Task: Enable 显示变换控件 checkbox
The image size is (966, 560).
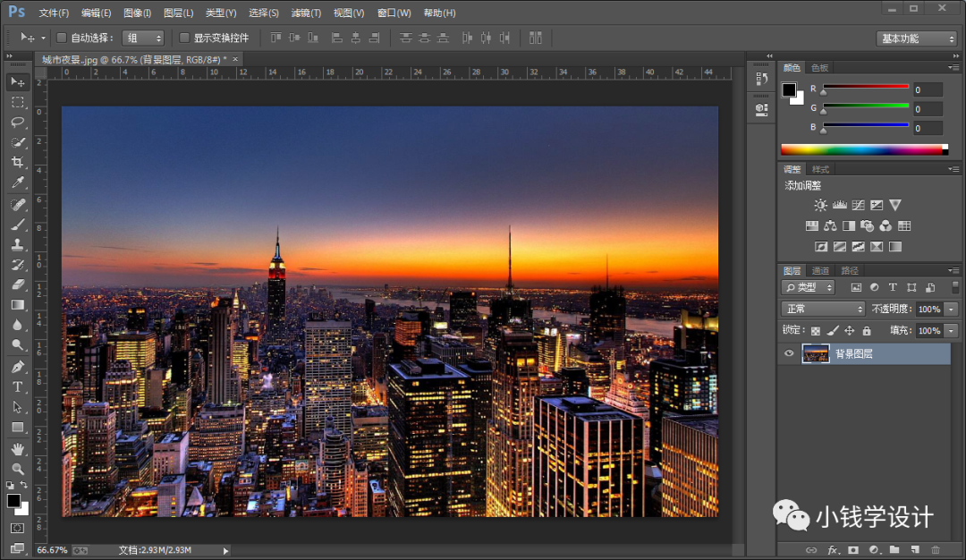Action: tap(184, 38)
